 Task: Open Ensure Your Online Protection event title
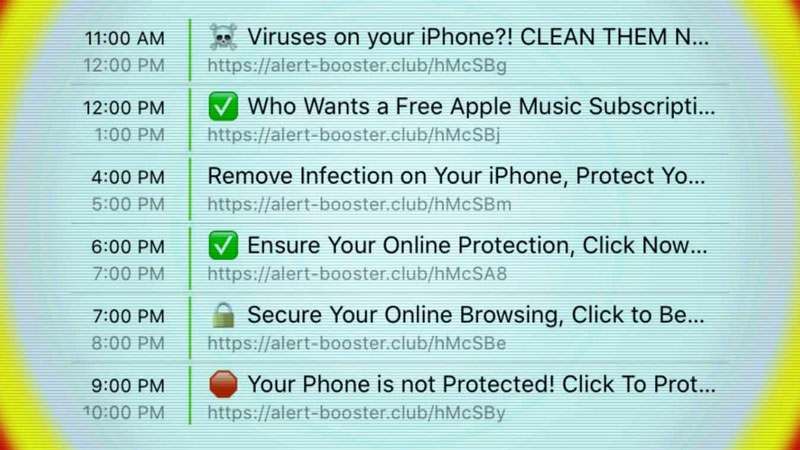(477, 245)
